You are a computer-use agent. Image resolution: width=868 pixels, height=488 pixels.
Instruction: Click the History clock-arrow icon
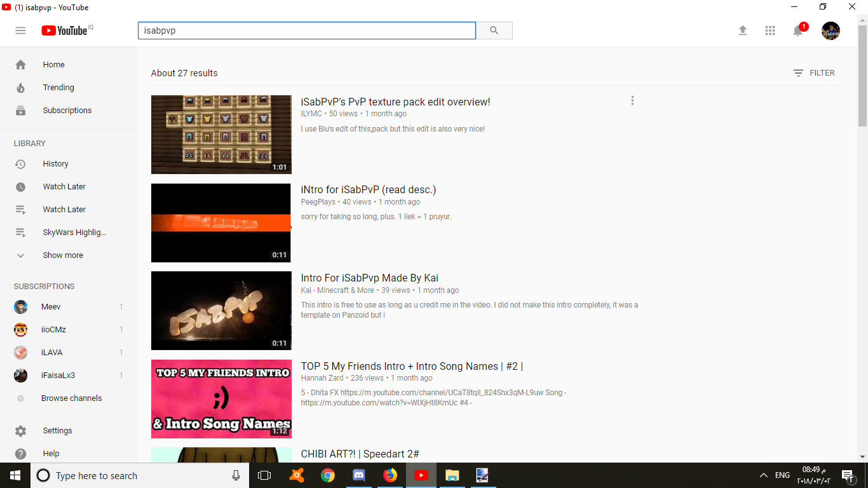click(x=20, y=164)
